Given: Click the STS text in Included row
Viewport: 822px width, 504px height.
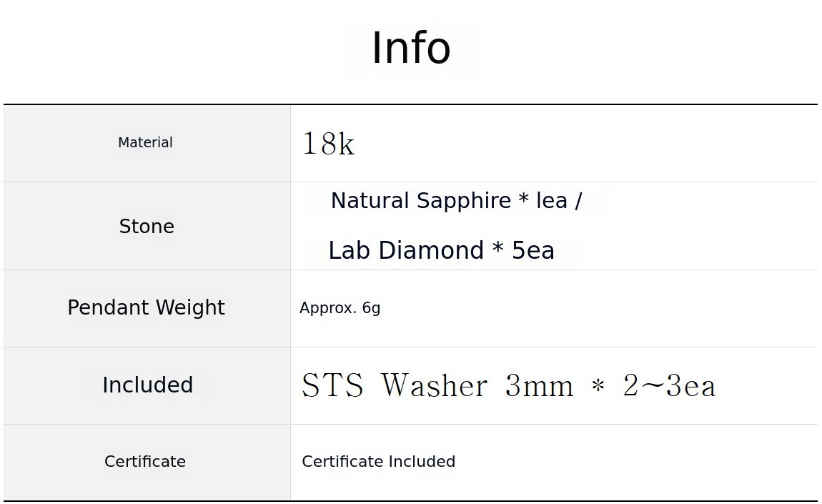Looking at the screenshot, I should click(332, 386).
